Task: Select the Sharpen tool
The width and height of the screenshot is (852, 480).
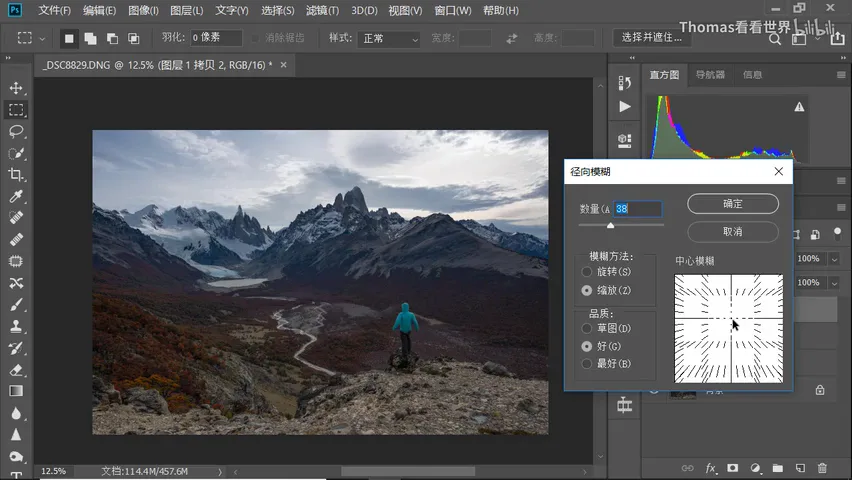Action: (x=16, y=435)
